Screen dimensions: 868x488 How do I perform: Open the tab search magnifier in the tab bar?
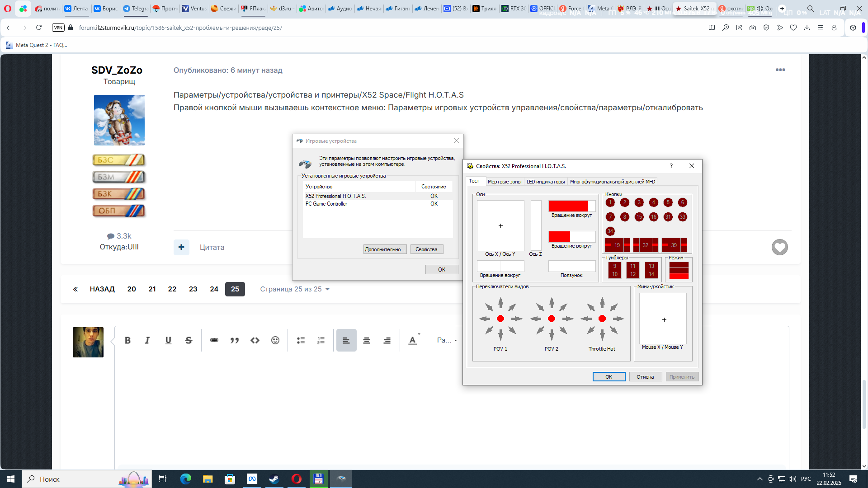coord(810,9)
